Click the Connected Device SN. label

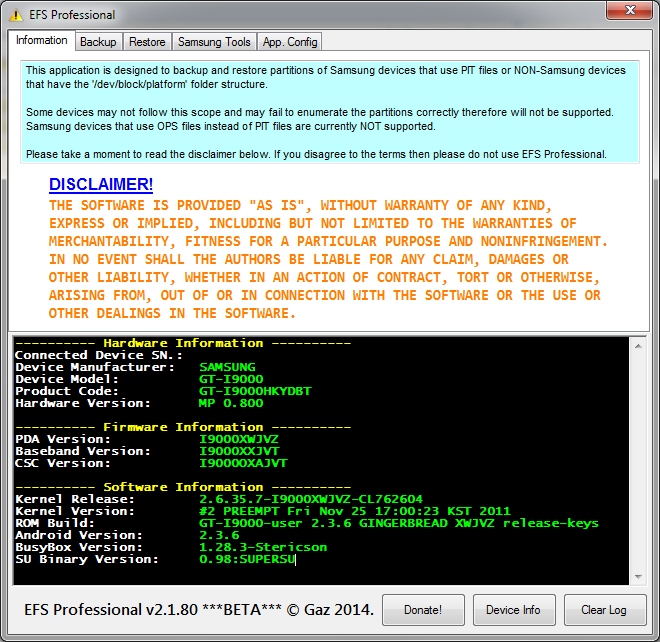99,355
